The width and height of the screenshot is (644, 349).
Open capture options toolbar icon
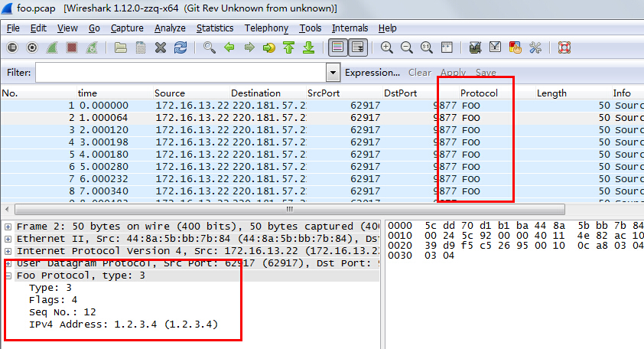coord(32,47)
